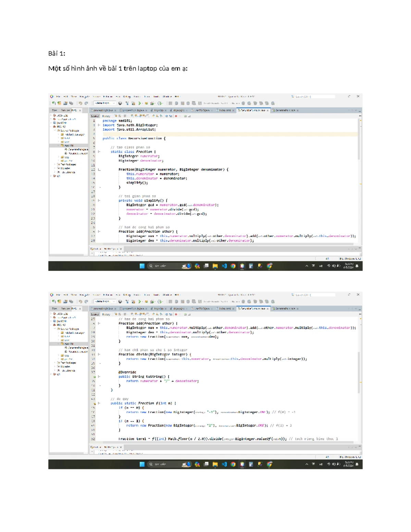Image resolution: width=411 pixels, height=532 pixels.
Task: Click Profile Project icon in first screenshot
Action: click(x=152, y=103)
